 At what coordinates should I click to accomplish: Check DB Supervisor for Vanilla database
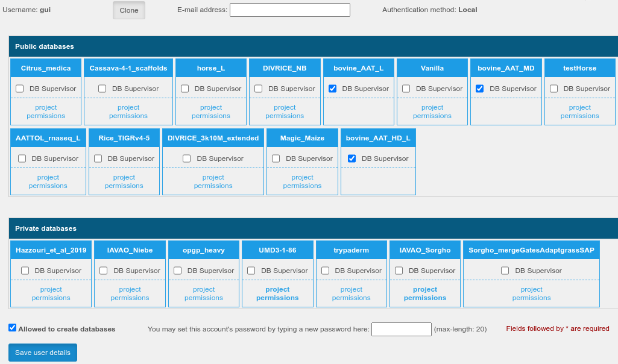[x=406, y=89]
